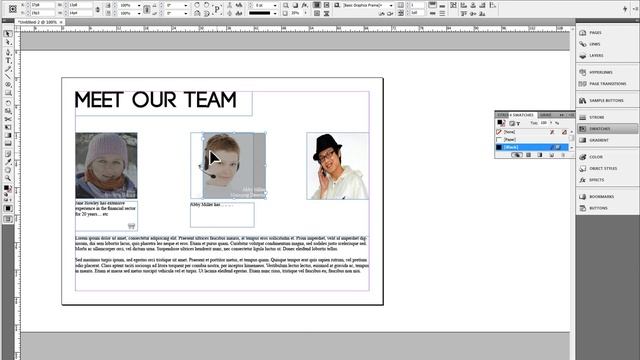Toggle formatting affects text in Swatches panel
Viewport: 640px width, 360px height.
(x=518, y=123)
